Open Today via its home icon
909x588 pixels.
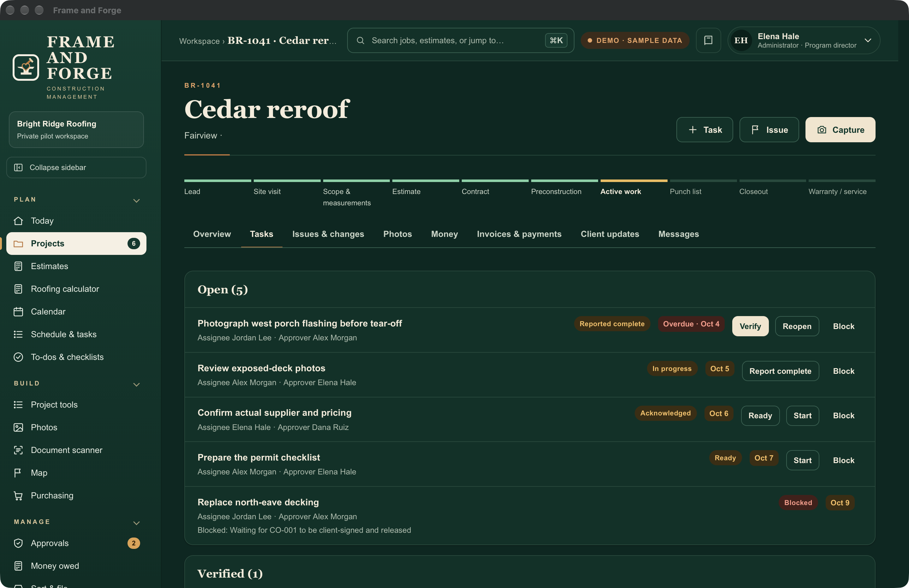click(x=18, y=221)
